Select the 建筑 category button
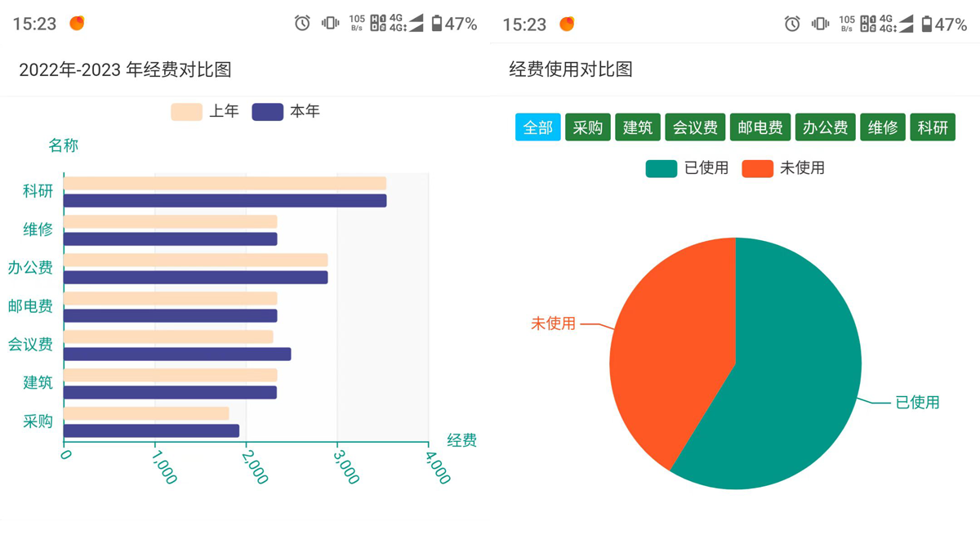980x535 pixels. pyautogui.click(x=638, y=127)
